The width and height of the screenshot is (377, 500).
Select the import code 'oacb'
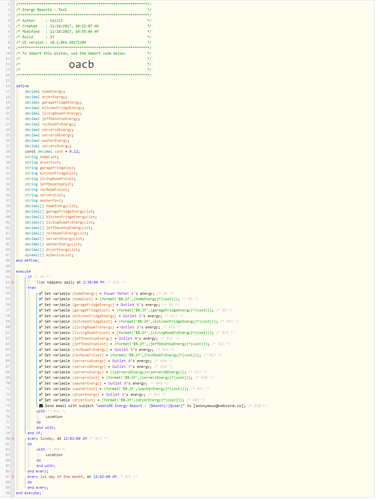(x=81, y=64)
